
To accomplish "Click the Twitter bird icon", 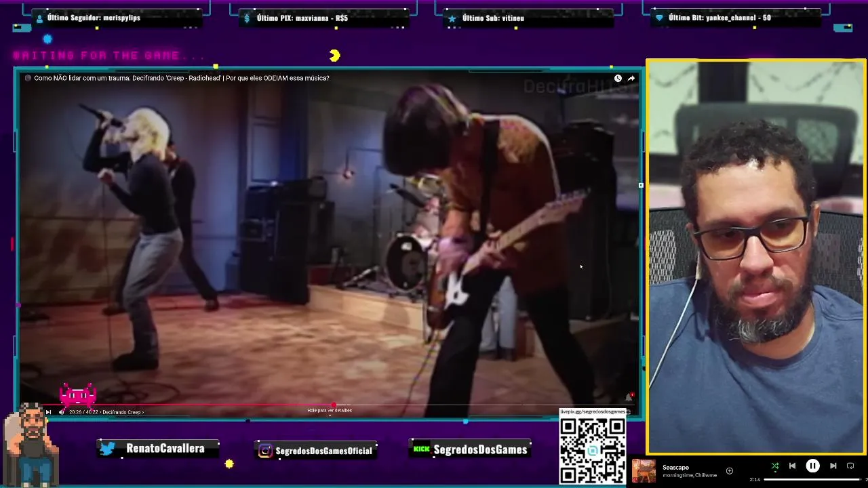I will (x=107, y=449).
